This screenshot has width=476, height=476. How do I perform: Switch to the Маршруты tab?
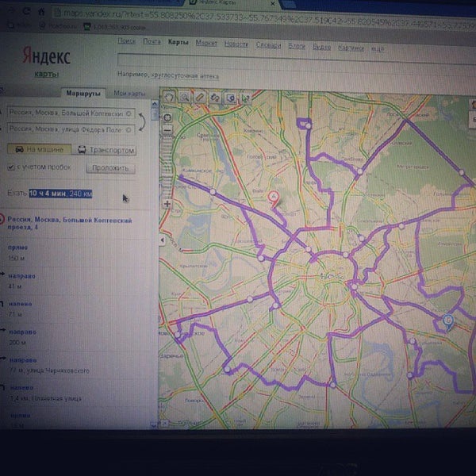pyautogui.click(x=83, y=93)
